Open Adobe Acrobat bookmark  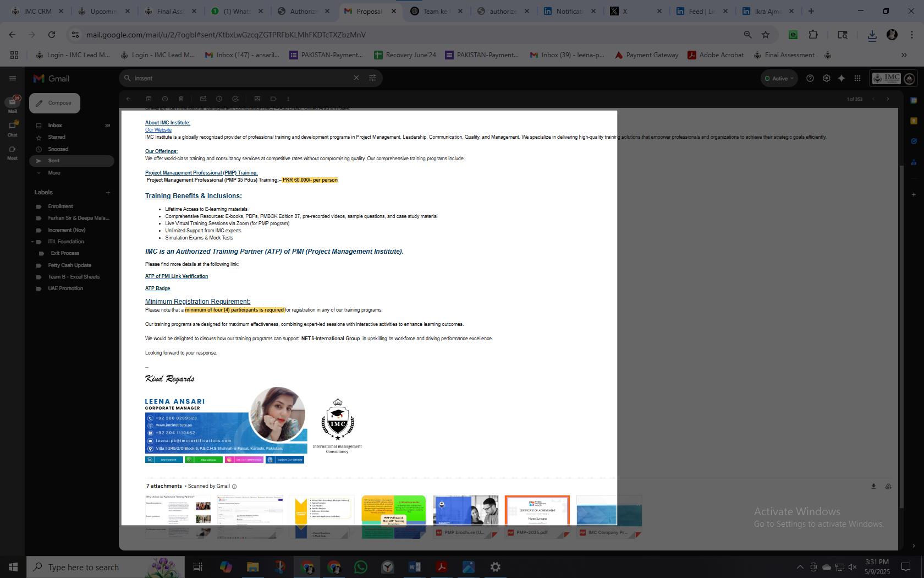(716, 55)
